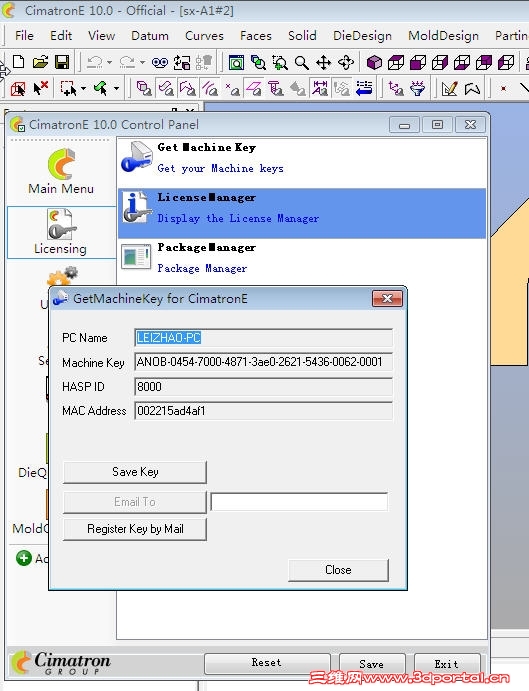Click the Machine Key field
Screen dimensions: 529x691
click(x=263, y=362)
